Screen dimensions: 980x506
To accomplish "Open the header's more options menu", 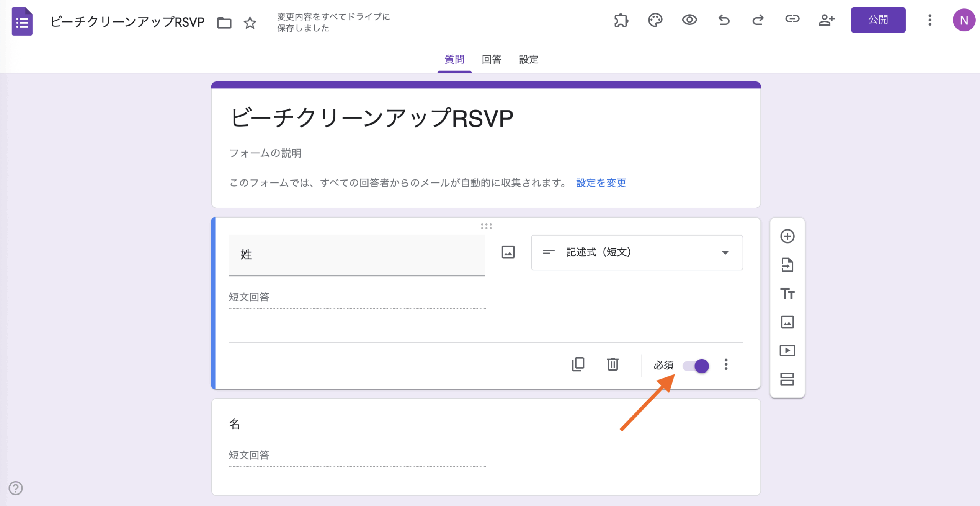I will [929, 20].
